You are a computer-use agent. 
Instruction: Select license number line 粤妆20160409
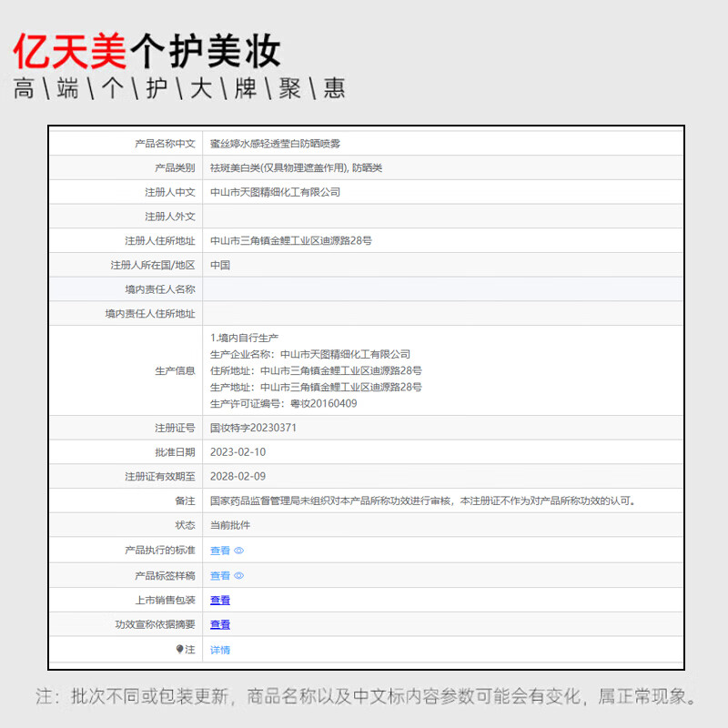pos(283,403)
